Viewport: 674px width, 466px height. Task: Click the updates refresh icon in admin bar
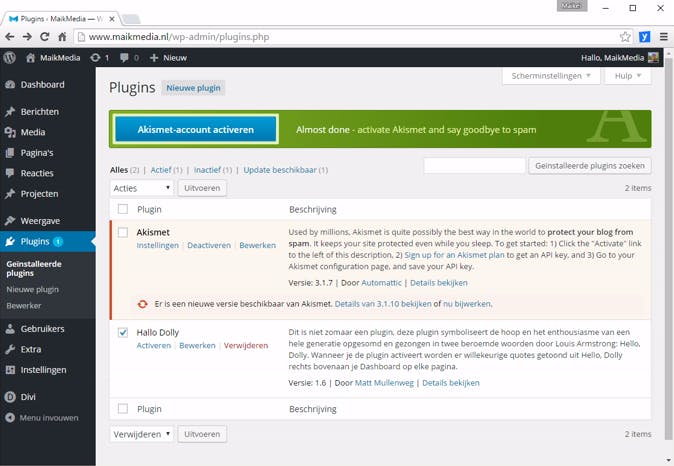pyautogui.click(x=95, y=58)
